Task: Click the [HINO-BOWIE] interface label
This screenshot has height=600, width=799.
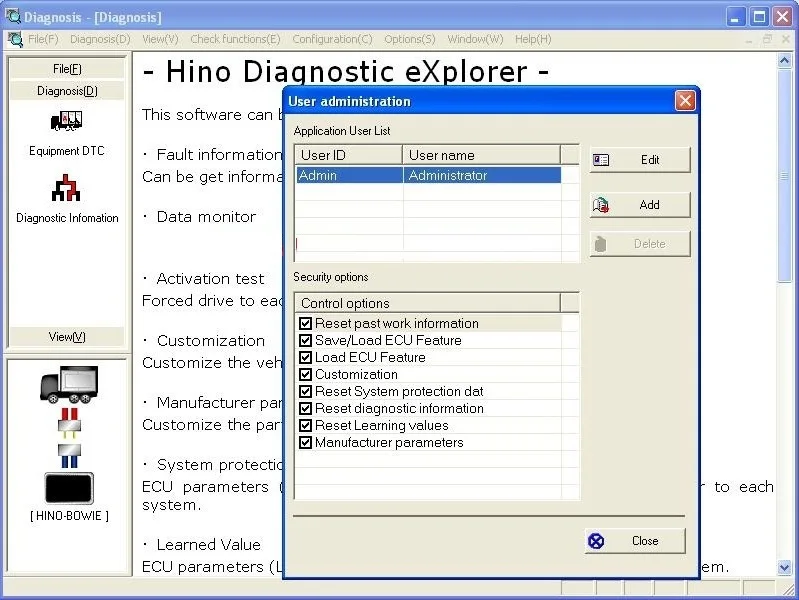Action: pyautogui.click(x=69, y=516)
